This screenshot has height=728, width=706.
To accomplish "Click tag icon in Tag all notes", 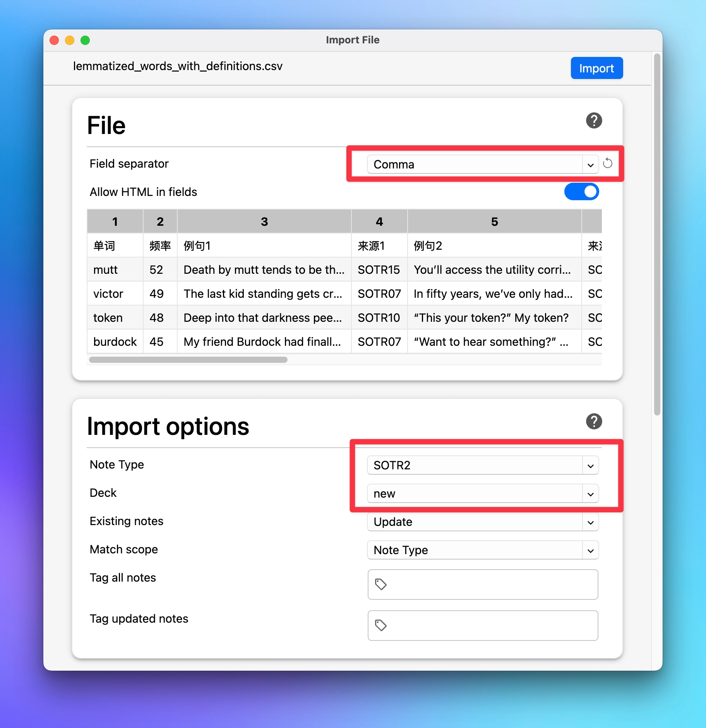I will pyautogui.click(x=380, y=584).
